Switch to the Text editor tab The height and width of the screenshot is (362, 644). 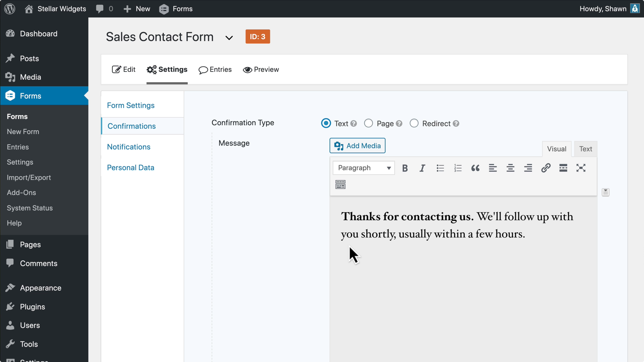pyautogui.click(x=585, y=149)
